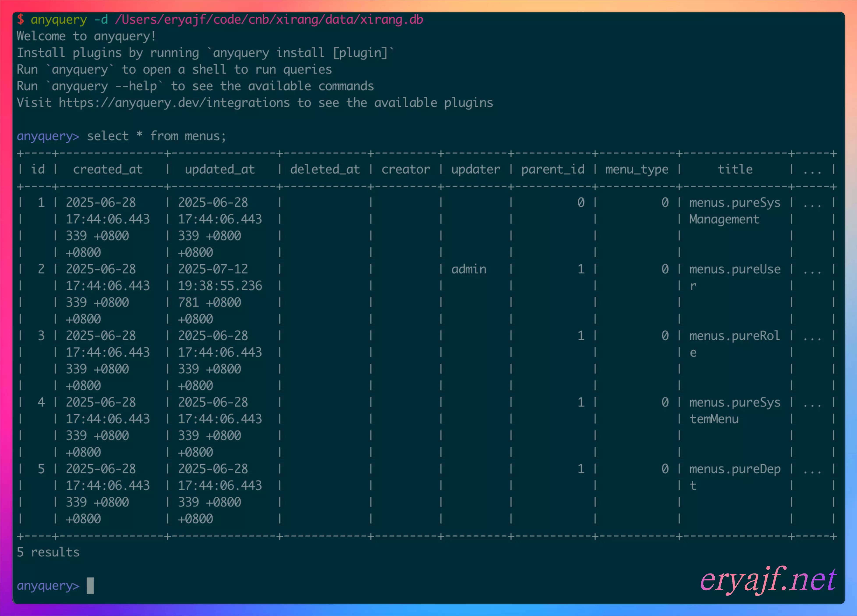Click the cursor at the bottom anyquery prompt
This screenshot has height=616, width=857.
click(x=90, y=586)
